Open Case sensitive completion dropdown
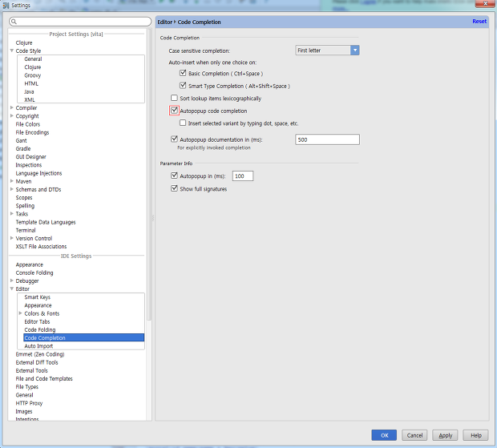The height and width of the screenshot is (448, 497). pos(327,50)
